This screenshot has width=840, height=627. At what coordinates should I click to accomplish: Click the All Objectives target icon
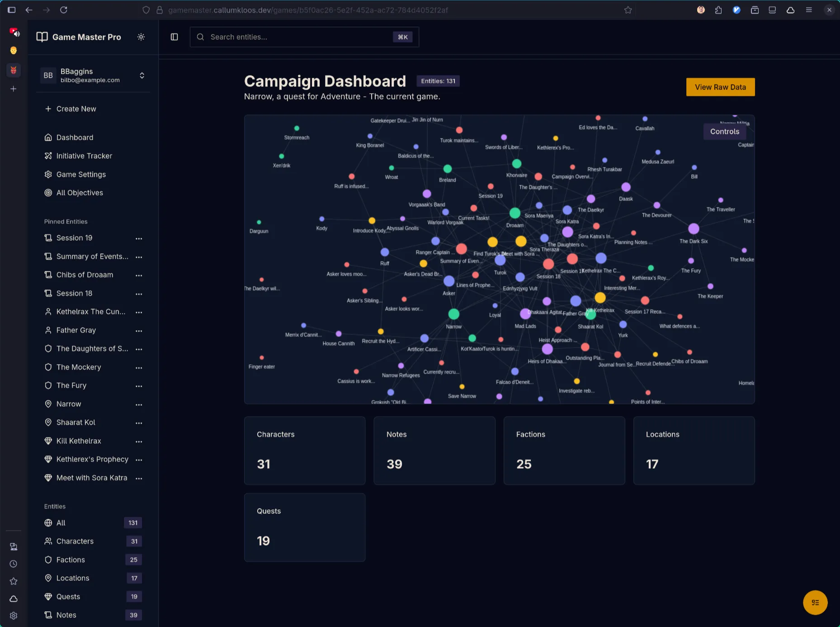(48, 193)
